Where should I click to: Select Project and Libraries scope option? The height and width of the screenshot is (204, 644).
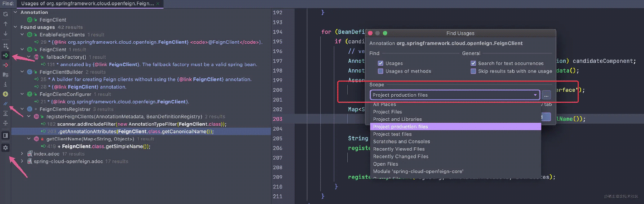[x=397, y=119]
